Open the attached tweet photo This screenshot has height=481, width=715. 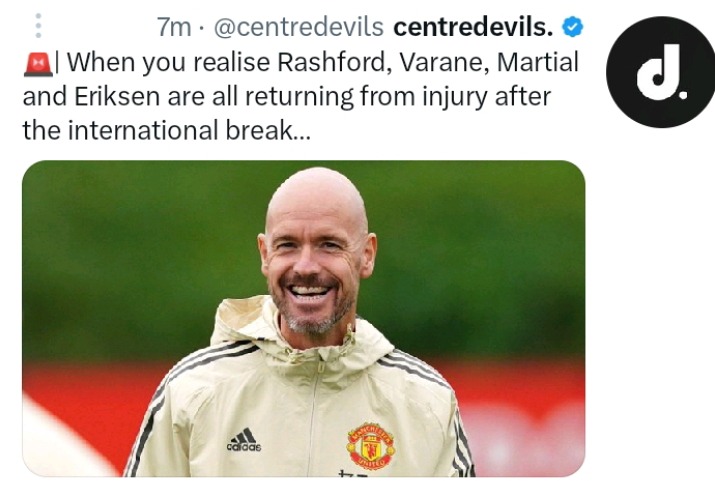(304, 318)
